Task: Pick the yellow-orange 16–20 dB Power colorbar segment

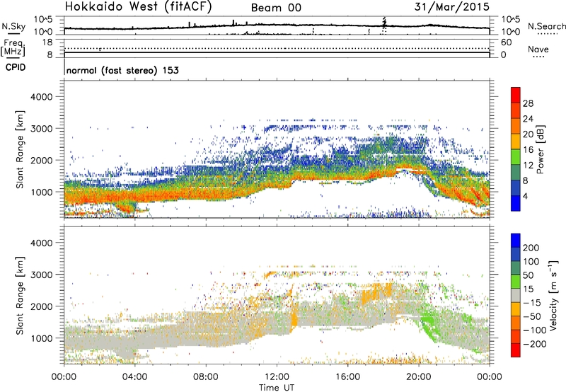Action: 516,142
